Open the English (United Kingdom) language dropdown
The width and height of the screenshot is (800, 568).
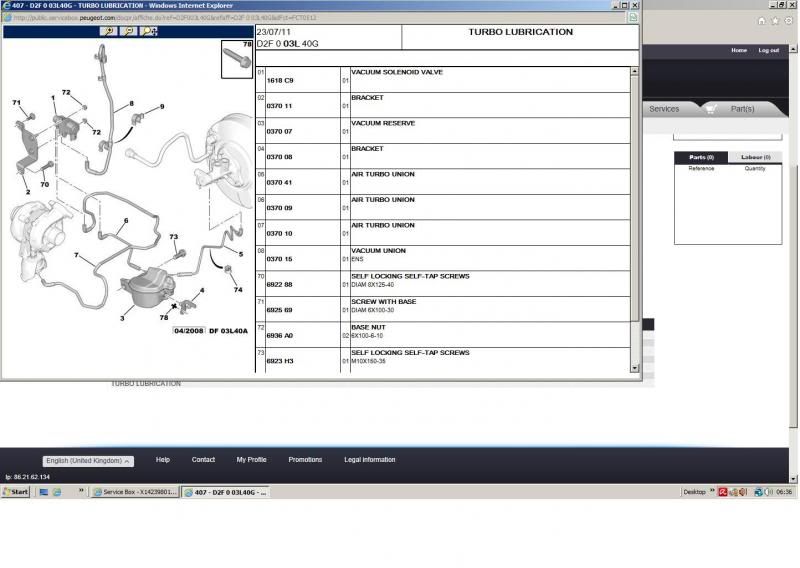click(x=88, y=461)
